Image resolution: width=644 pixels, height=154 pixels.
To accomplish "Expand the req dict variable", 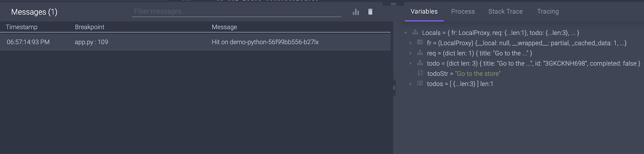I will click(x=411, y=53).
